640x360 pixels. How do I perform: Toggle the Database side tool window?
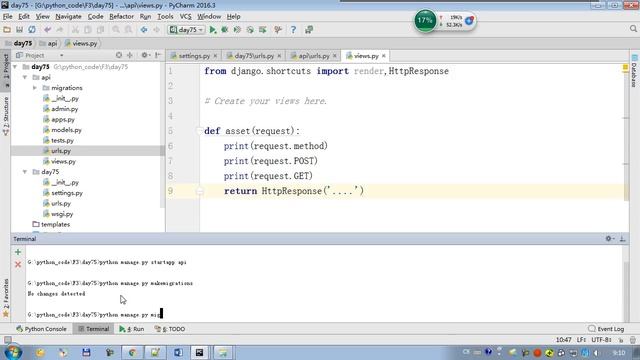click(x=634, y=71)
